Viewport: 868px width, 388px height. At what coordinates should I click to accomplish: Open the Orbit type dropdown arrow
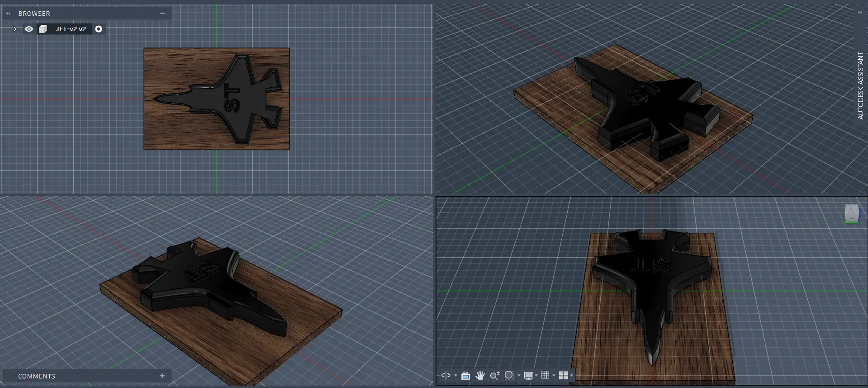tap(455, 376)
